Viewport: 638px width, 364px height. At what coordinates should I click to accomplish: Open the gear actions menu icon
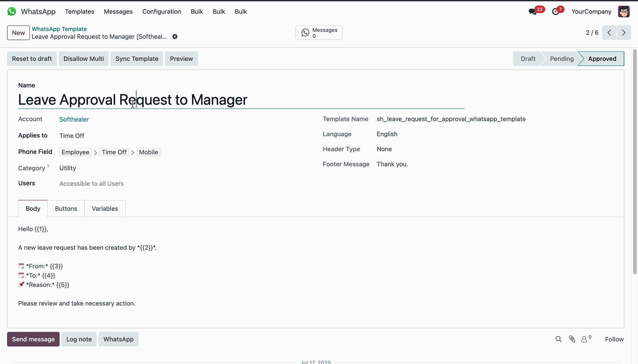click(x=175, y=37)
